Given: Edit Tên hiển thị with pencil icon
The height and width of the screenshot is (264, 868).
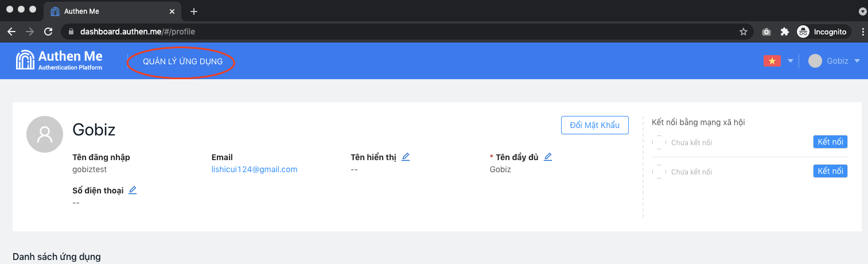Looking at the screenshot, I should pos(406,157).
